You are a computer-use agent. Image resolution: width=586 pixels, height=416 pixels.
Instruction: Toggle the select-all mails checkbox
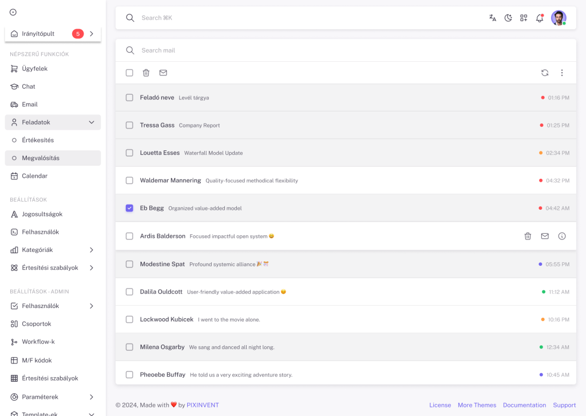pos(129,73)
